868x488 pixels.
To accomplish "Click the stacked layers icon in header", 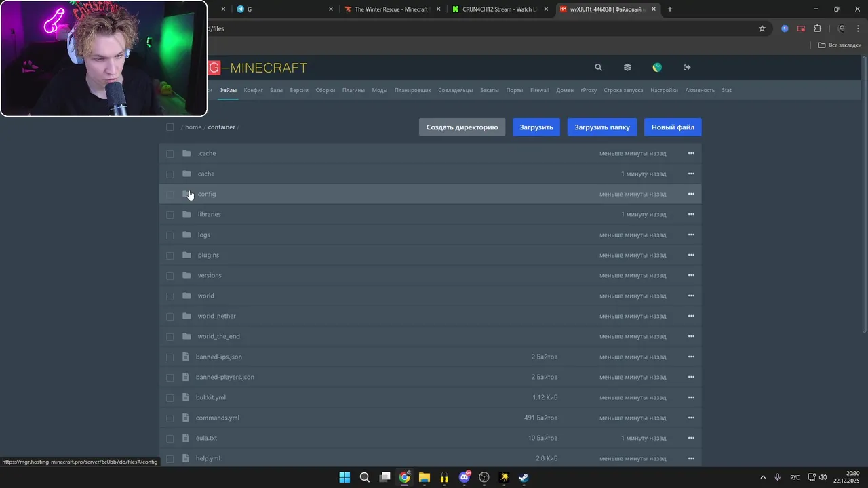I will point(627,67).
